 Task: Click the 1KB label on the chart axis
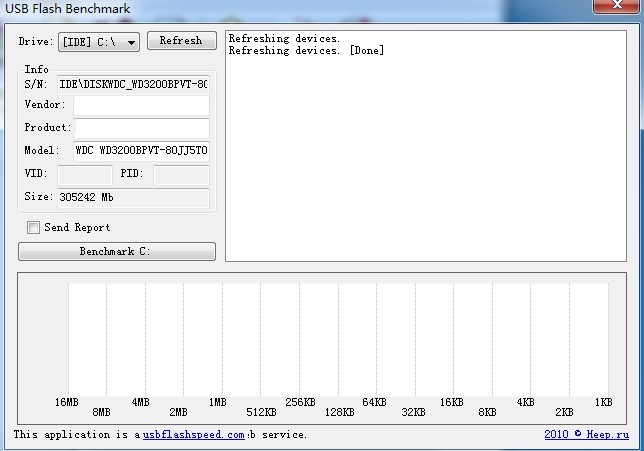click(603, 402)
